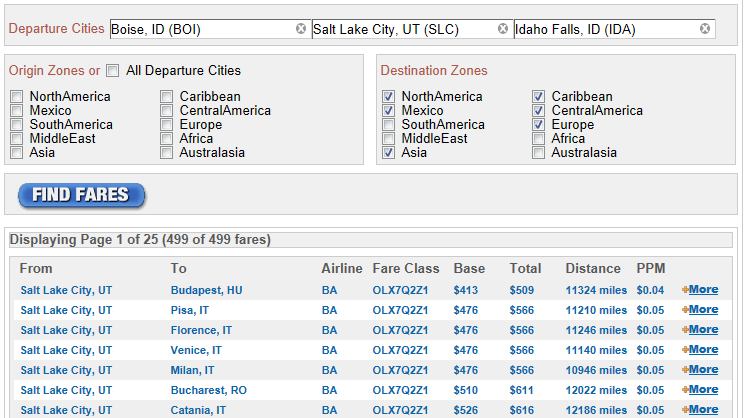Viewport: 745px width, 418px height.
Task: Open More icon for Milan fare
Action: click(685, 370)
